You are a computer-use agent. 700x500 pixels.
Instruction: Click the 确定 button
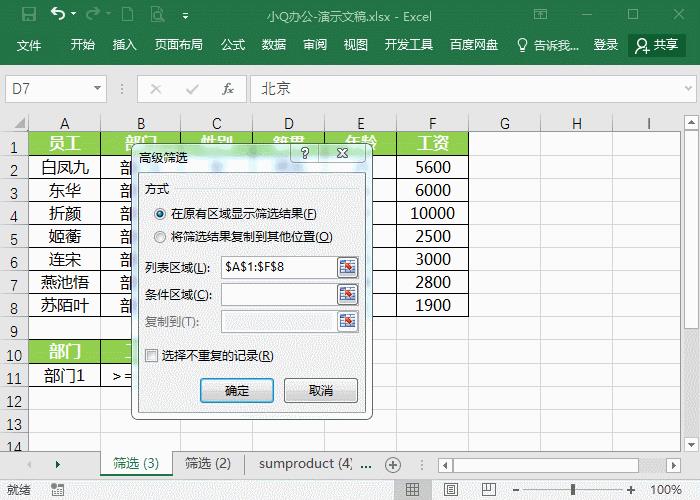(237, 391)
